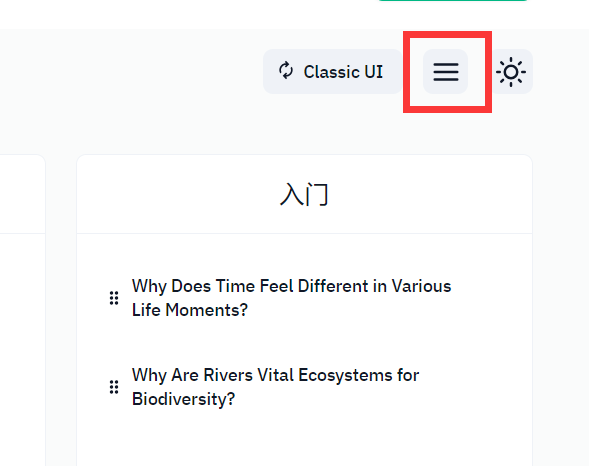Switch to Classic UI
The width and height of the screenshot is (589, 466).
332,71
